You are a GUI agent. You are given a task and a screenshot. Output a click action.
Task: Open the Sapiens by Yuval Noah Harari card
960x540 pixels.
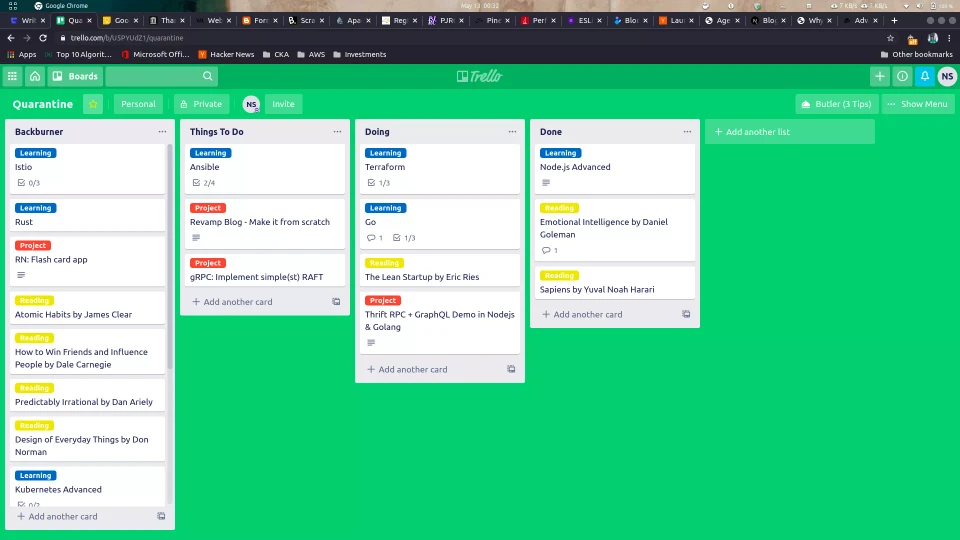click(x=615, y=283)
